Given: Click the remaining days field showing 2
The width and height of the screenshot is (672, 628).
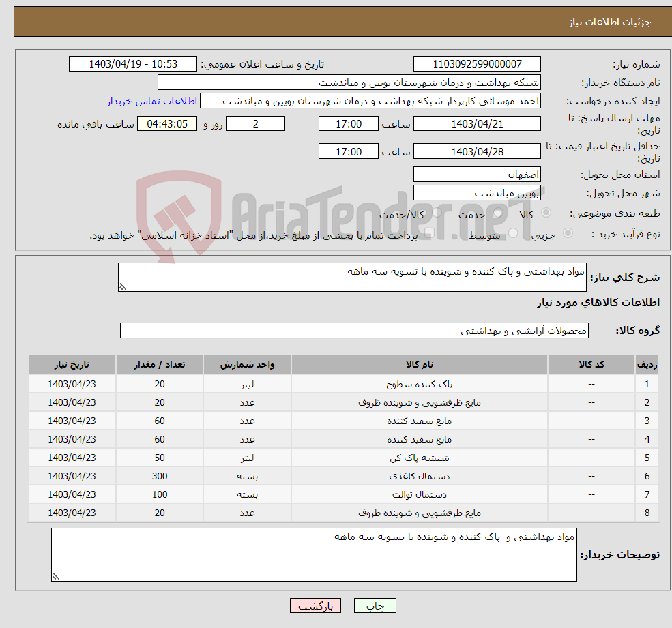Looking at the screenshot, I should [255, 124].
